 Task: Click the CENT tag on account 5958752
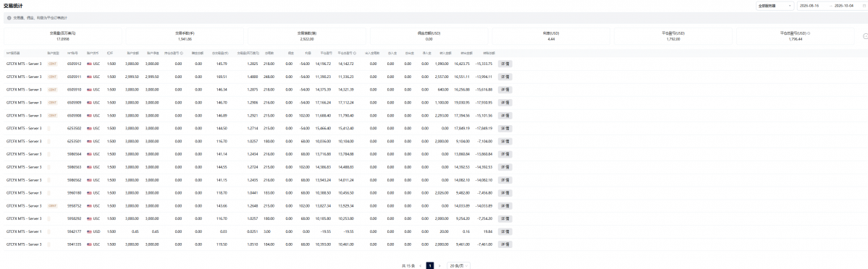click(53, 206)
